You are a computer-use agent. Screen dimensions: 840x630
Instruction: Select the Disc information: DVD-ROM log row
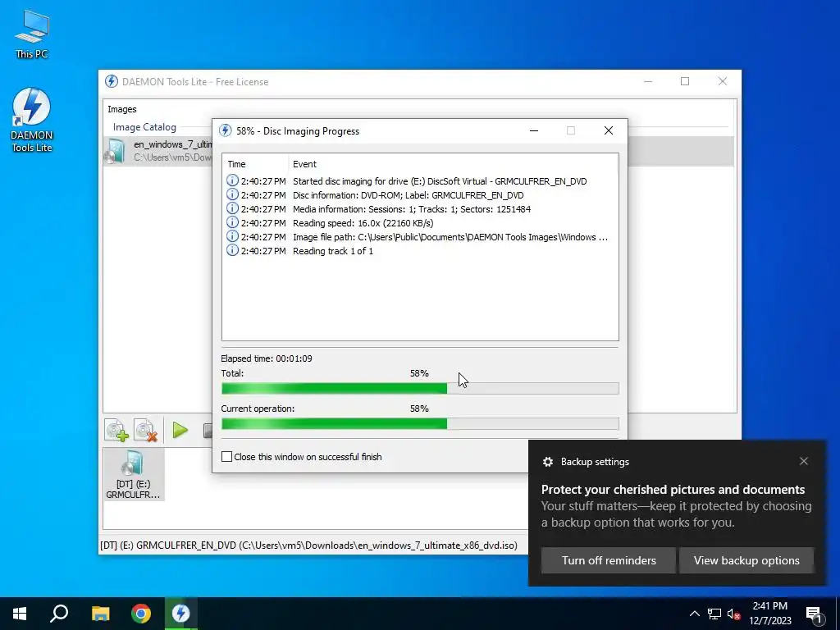tap(420, 195)
